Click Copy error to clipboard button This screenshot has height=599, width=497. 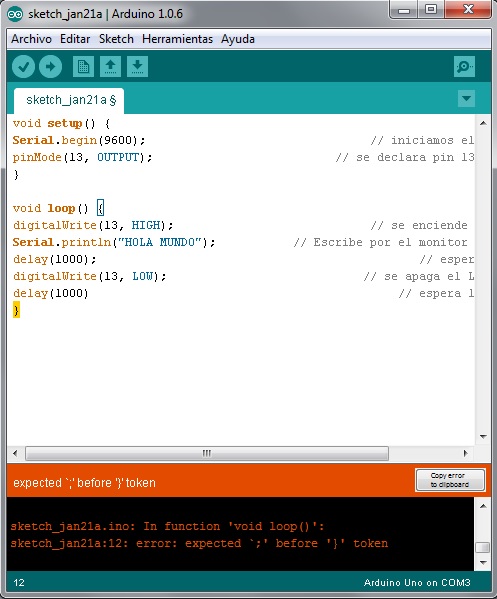pyautogui.click(x=450, y=480)
